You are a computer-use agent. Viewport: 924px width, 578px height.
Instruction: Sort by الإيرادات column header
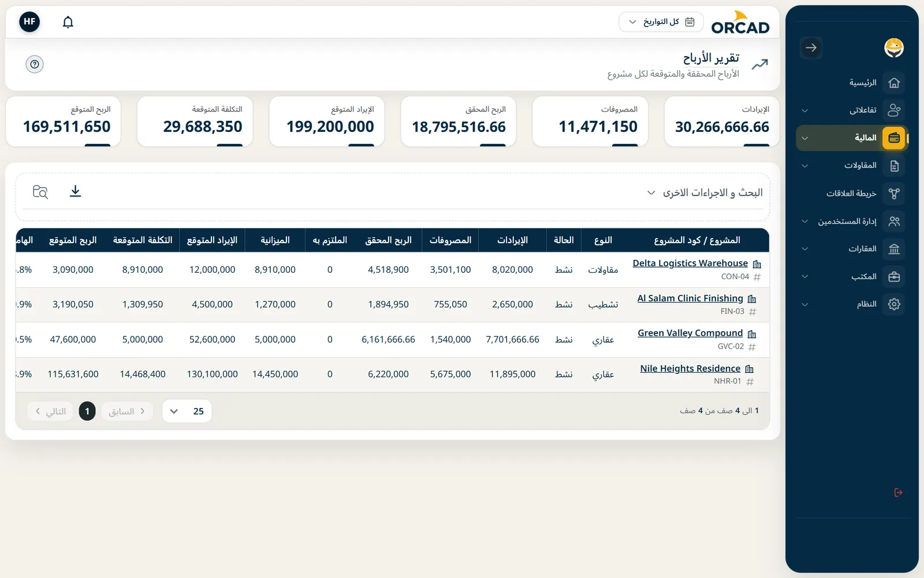[x=512, y=240]
